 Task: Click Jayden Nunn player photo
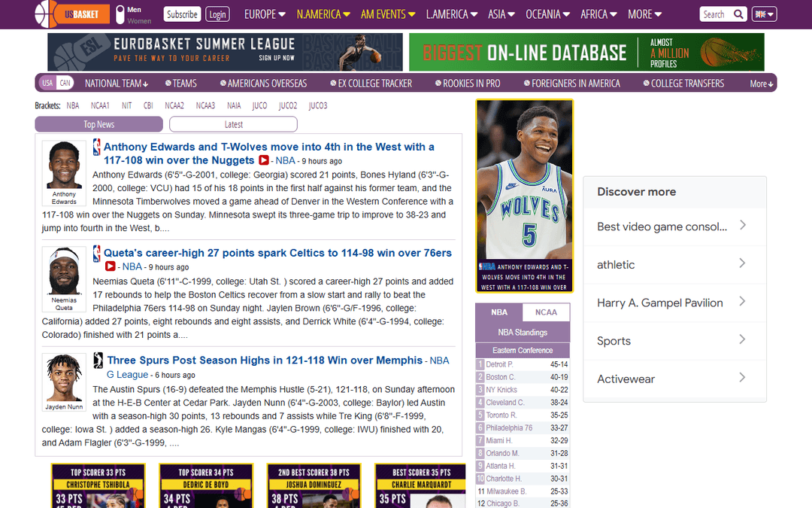tap(64, 378)
